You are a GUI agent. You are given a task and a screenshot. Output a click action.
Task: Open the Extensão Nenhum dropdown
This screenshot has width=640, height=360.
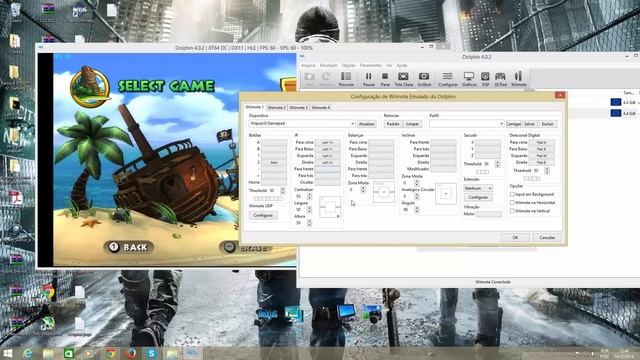click(478, 188)
